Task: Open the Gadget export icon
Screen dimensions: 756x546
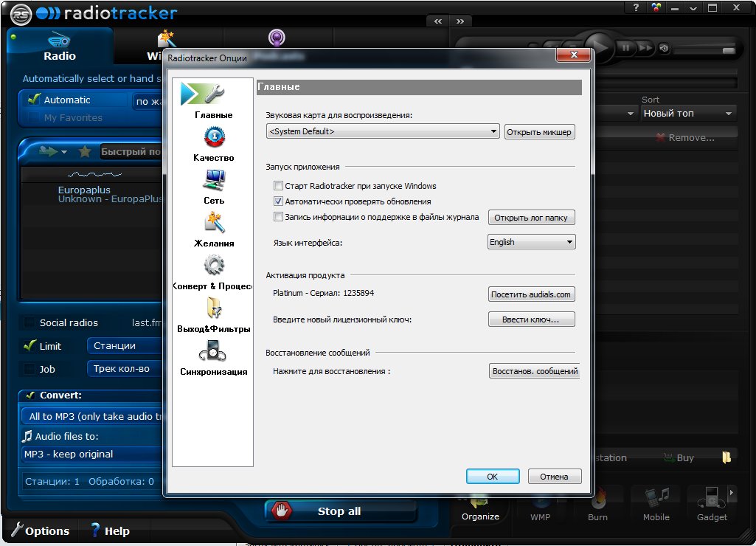Action: [x=712, y=505]
